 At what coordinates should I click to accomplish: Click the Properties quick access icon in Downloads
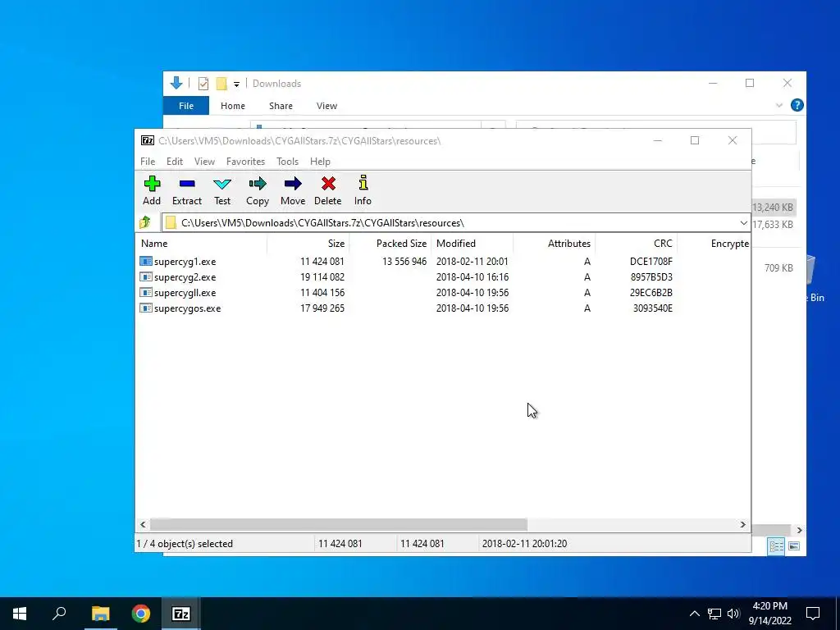point(203,84)
